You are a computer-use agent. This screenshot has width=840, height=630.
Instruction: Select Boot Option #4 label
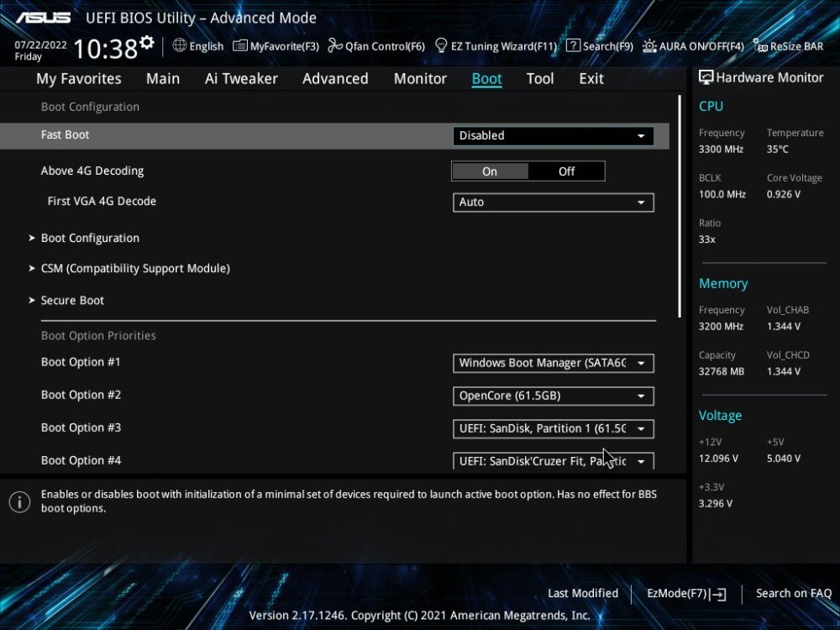pyautogui.click(x=81, y=460)
